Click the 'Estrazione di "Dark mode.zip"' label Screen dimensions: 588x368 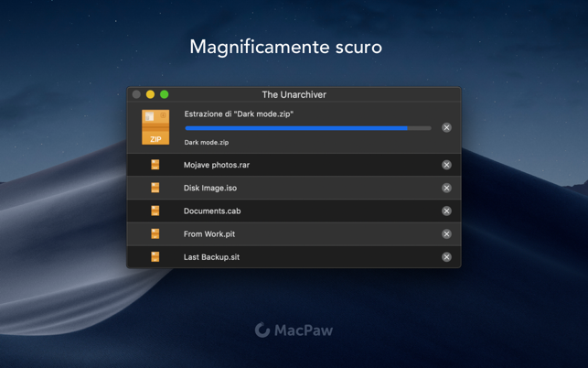pyautogui.click(x=239, y=114)
